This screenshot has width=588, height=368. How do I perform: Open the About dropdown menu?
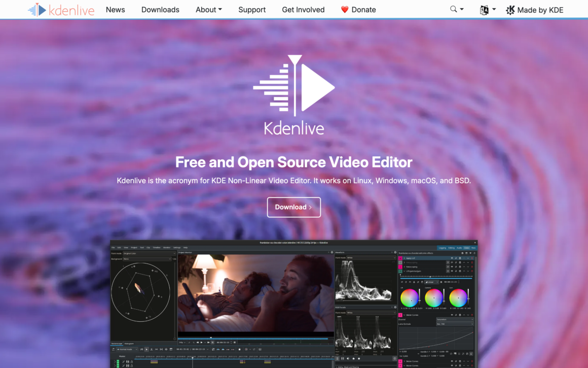[x=208, y=9]
